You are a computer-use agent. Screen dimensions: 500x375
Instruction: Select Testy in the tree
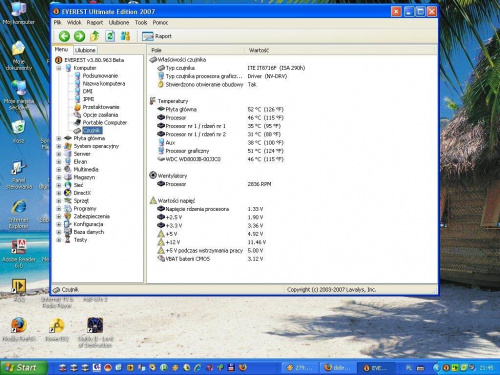point(80,240)
